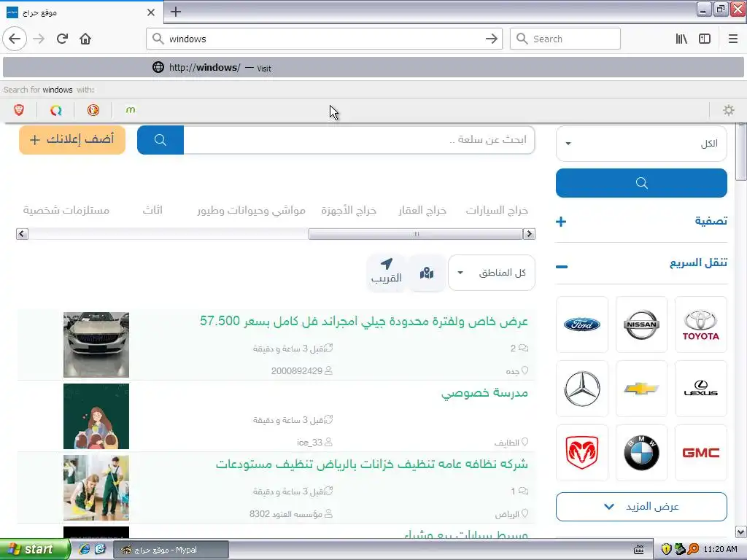This screenshot has width=747, height=560.
Task: Select the حراج العقار tab
Action: pyautogui.click(x=422, y=210)
